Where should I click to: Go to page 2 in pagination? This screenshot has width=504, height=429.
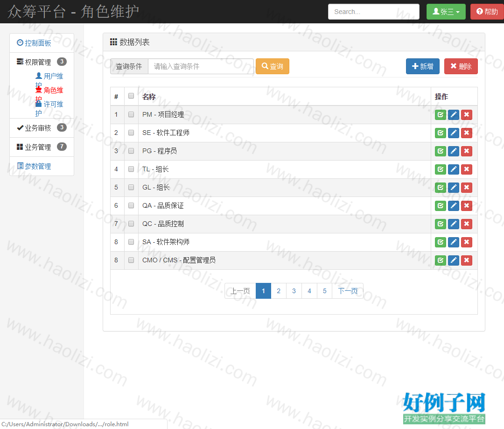pyautogui.click(x=279, y=291)
